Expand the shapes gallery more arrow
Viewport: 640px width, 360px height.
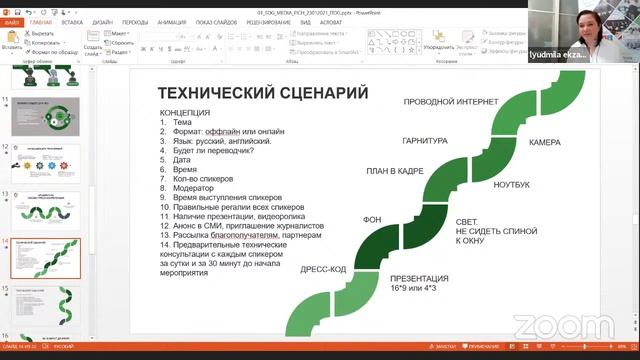419,51
